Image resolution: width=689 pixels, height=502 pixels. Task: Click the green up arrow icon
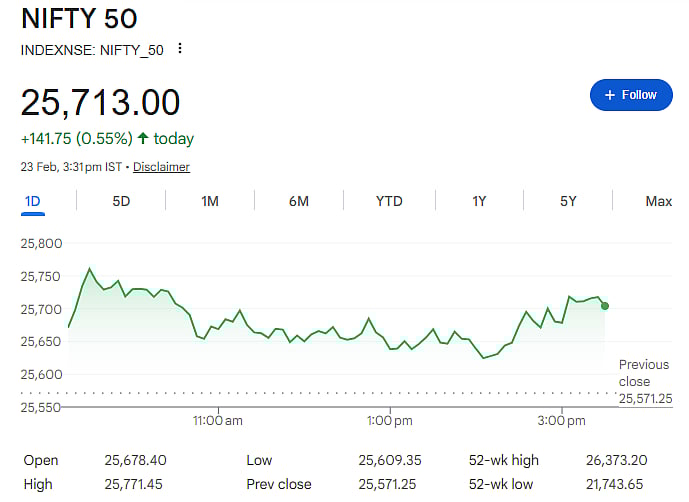coord(143,139)
